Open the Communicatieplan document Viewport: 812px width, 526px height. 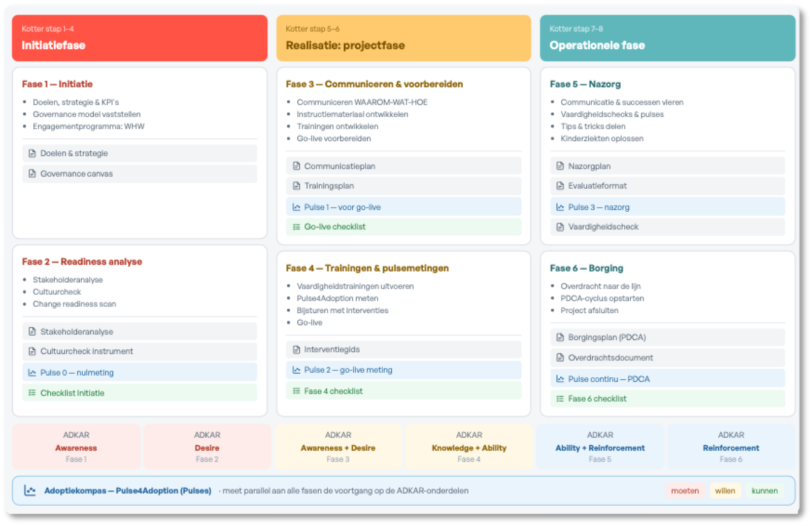click(403, 166)
